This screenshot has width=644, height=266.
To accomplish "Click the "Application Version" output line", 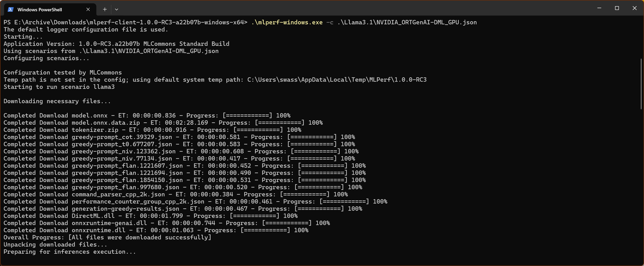I will 116,44.
